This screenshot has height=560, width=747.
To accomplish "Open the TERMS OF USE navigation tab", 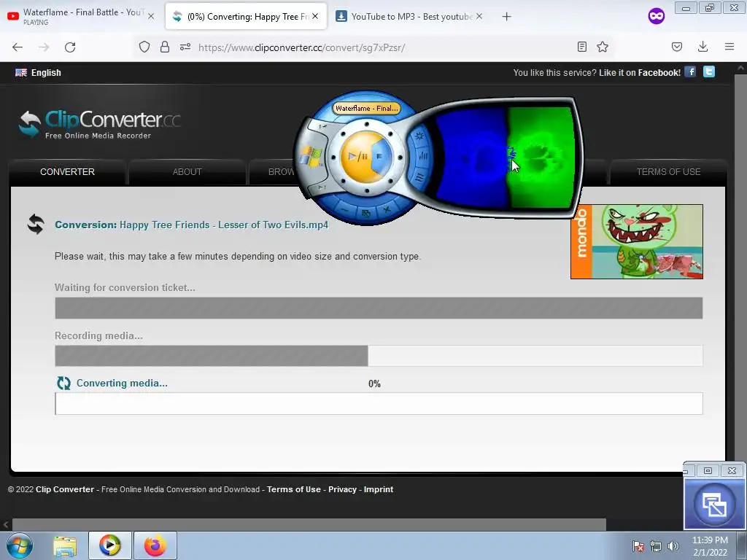I will [x=668, y=172].
